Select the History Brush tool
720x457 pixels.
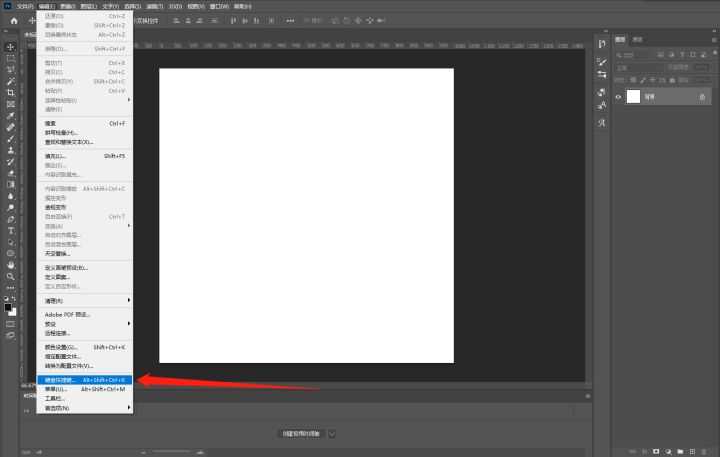(x=11, y=162)
